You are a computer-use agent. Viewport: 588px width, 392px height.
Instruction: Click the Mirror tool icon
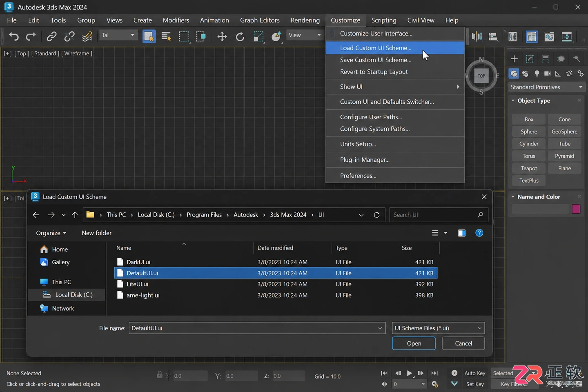[x=477, y=37]
